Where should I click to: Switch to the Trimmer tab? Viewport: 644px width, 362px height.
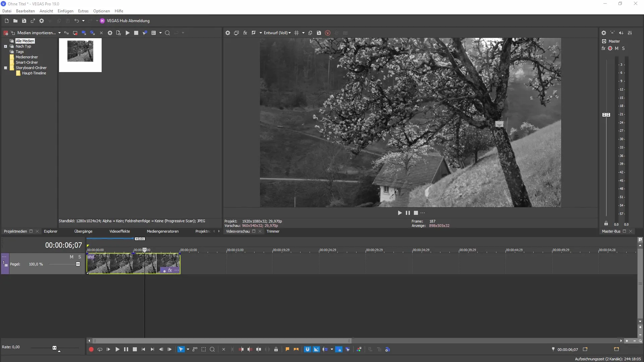click(273, 231)
